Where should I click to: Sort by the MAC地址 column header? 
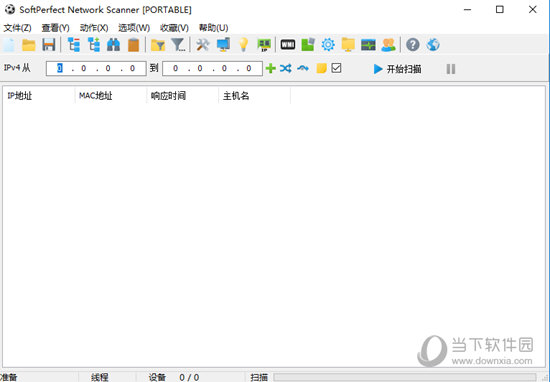coord(110,96)
